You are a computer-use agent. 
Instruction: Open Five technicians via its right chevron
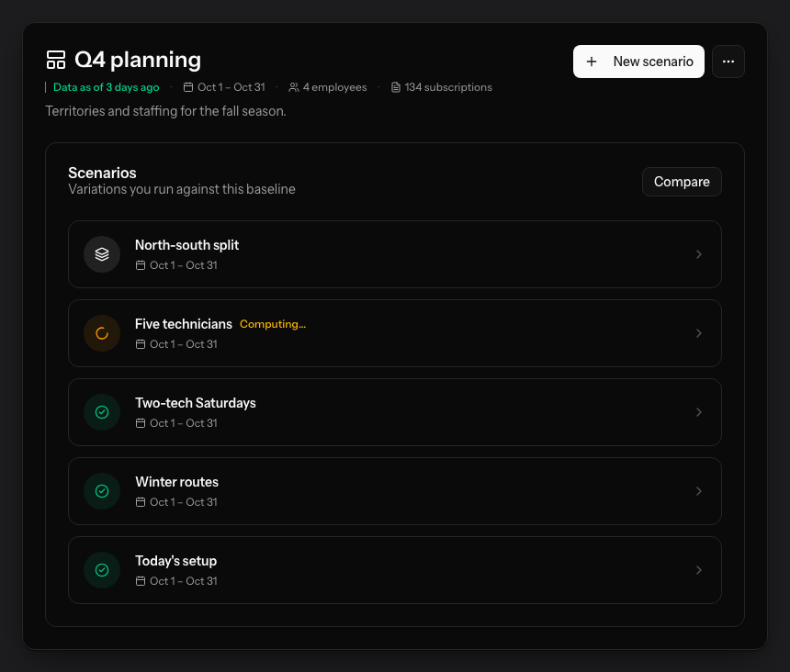(699, 333)
